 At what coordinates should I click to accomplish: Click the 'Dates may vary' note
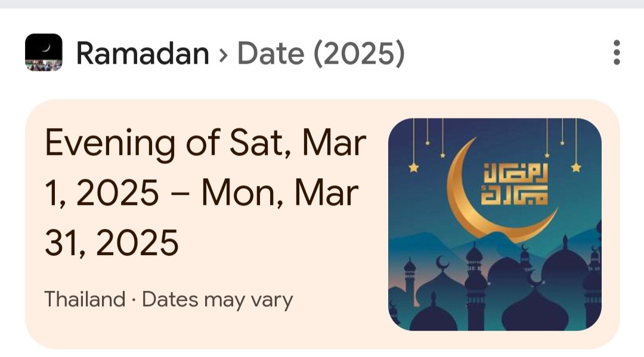click(x=217, y=300)
